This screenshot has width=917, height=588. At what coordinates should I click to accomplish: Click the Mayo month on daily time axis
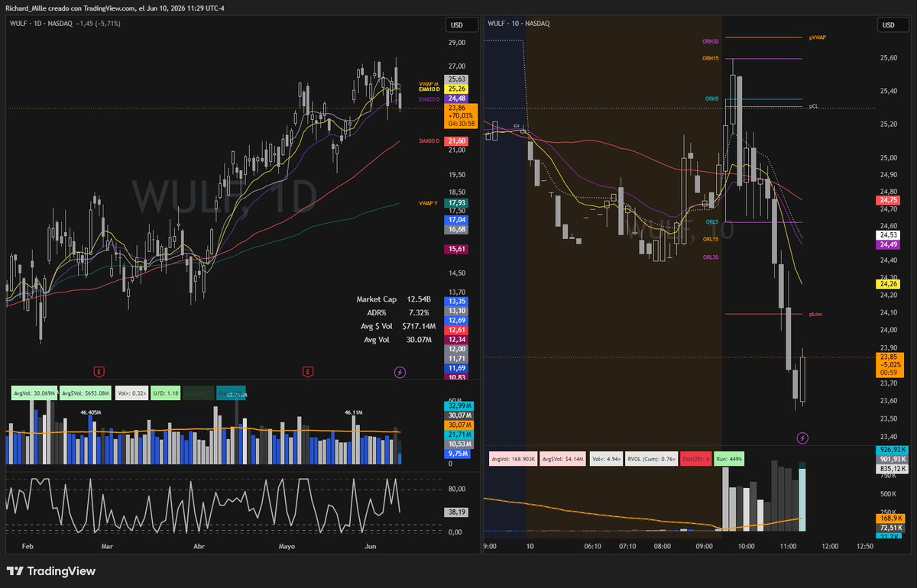click(x=287, y=547)
